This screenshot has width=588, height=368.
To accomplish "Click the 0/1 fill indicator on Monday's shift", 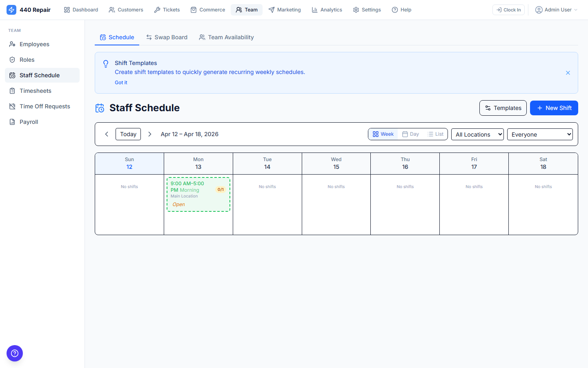I will pyautogui.click(x=220, y=189).
